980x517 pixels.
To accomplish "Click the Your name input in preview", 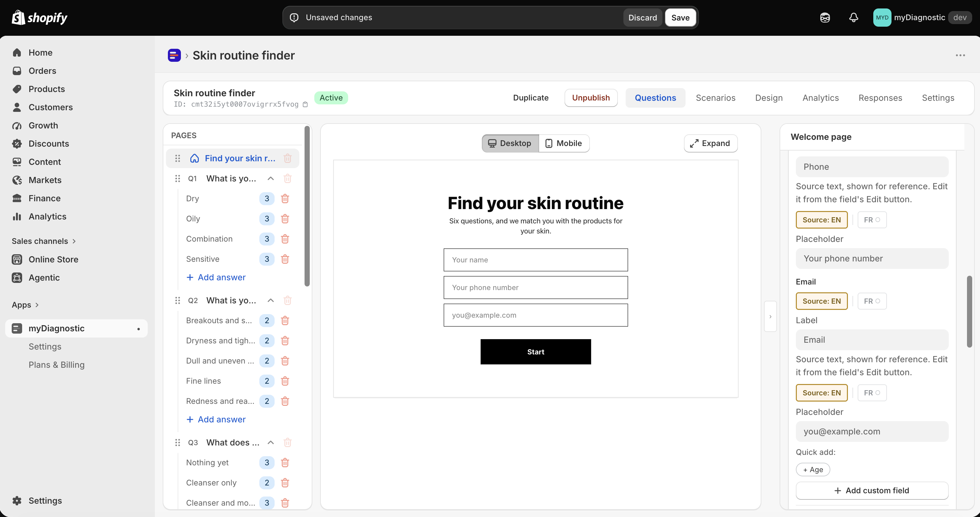I will (x=536, y=260).
